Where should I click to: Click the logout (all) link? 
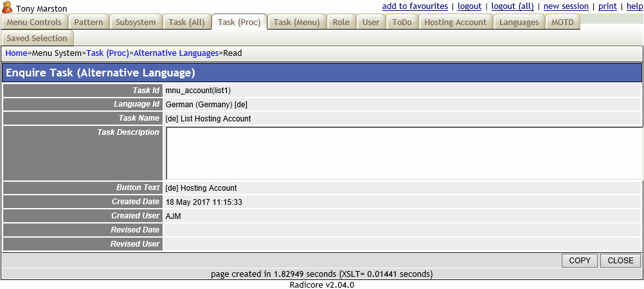coord(513,6)
